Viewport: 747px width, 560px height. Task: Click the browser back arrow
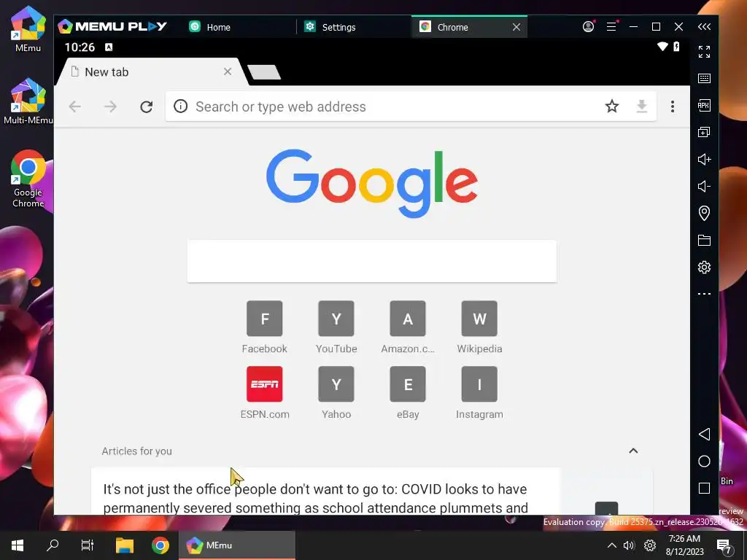[75, 106]
